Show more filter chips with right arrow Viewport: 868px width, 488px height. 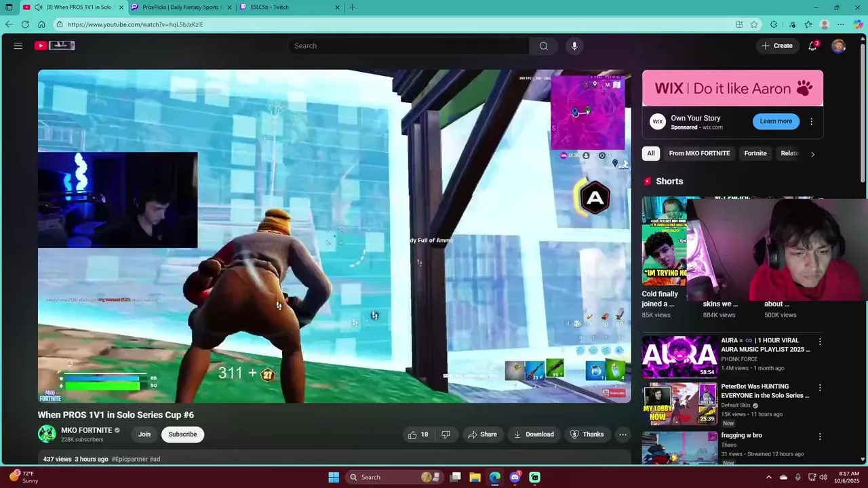tap(812, 154)
